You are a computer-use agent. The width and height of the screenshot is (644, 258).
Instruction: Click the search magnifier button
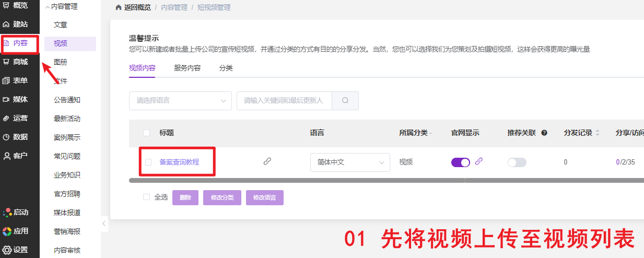coord(345,100)
